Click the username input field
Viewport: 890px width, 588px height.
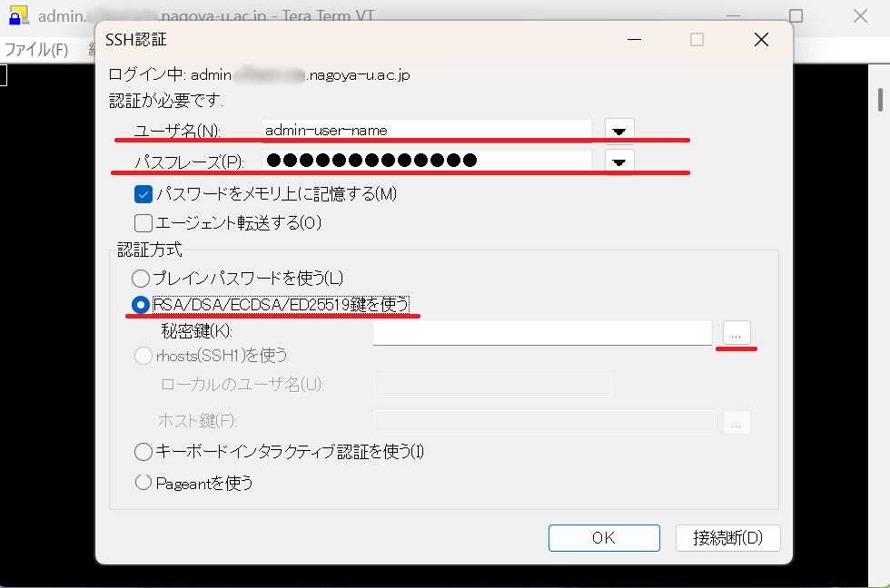point(427,131)
